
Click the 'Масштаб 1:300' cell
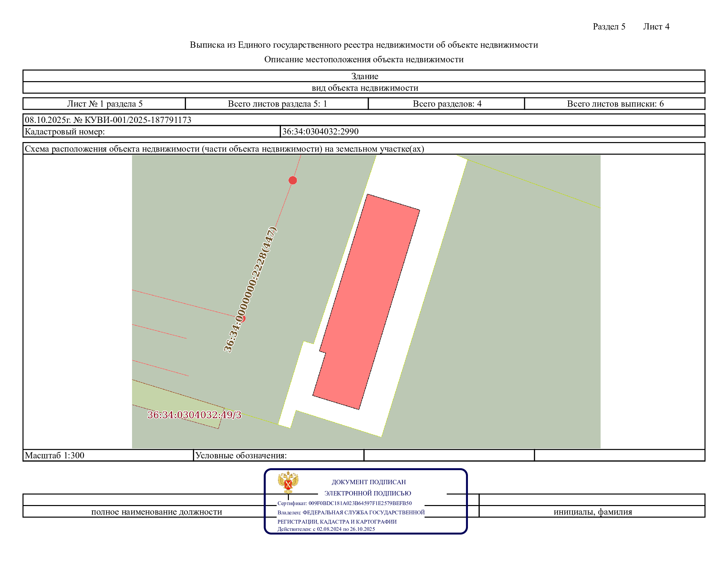[x=55, y=455]
